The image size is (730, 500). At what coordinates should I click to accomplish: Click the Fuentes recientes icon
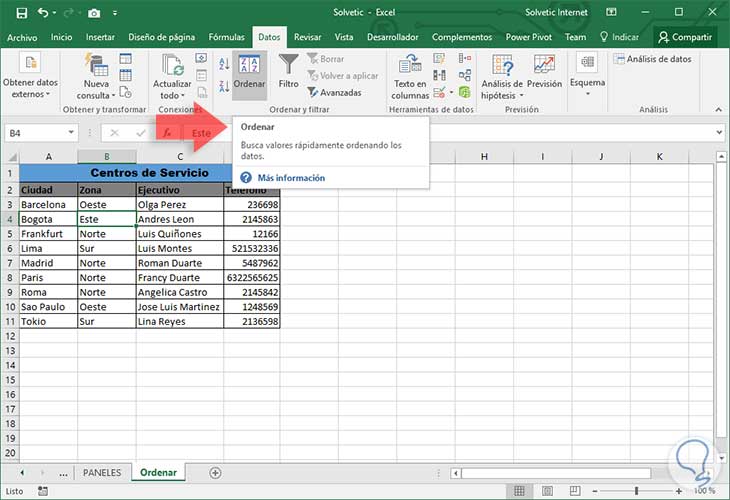(126, 92)
